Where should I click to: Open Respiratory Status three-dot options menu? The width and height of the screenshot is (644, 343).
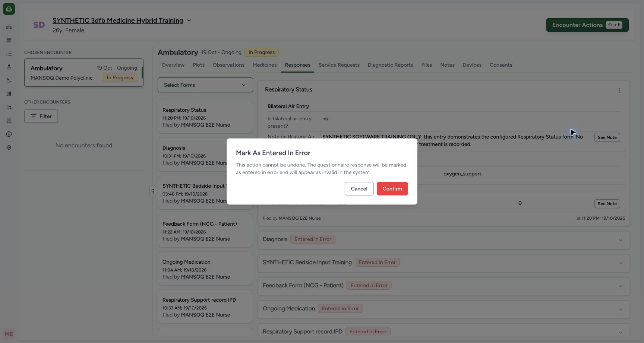click(x=619, y=90)
